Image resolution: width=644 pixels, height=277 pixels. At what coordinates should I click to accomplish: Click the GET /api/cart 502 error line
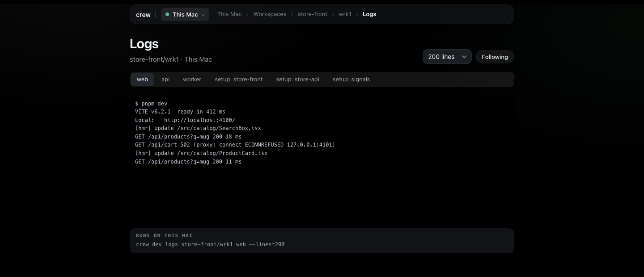235,145
